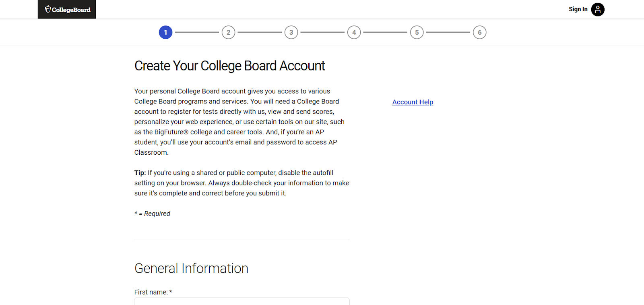Jump to step 2 circle
644x305 pixels.
[228, 32]
